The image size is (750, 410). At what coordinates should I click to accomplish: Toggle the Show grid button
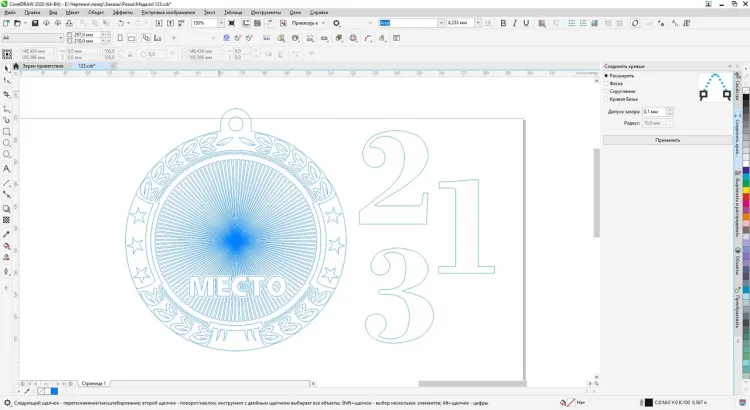click(257, 23)
